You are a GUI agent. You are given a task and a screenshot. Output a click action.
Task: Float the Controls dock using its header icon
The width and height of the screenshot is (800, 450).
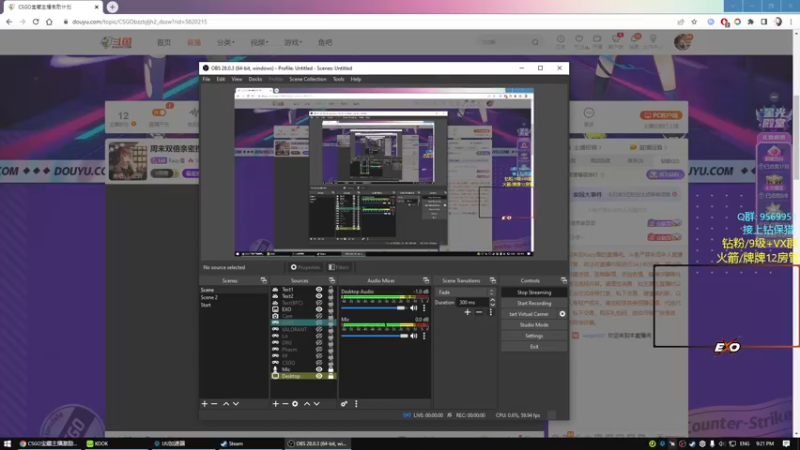pyautogui.click(x=564, y=280)
